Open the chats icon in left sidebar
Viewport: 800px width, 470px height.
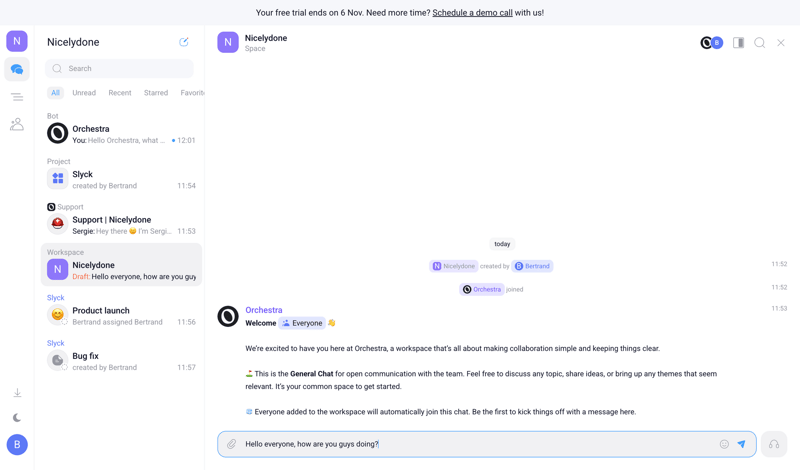coord(17,69)
